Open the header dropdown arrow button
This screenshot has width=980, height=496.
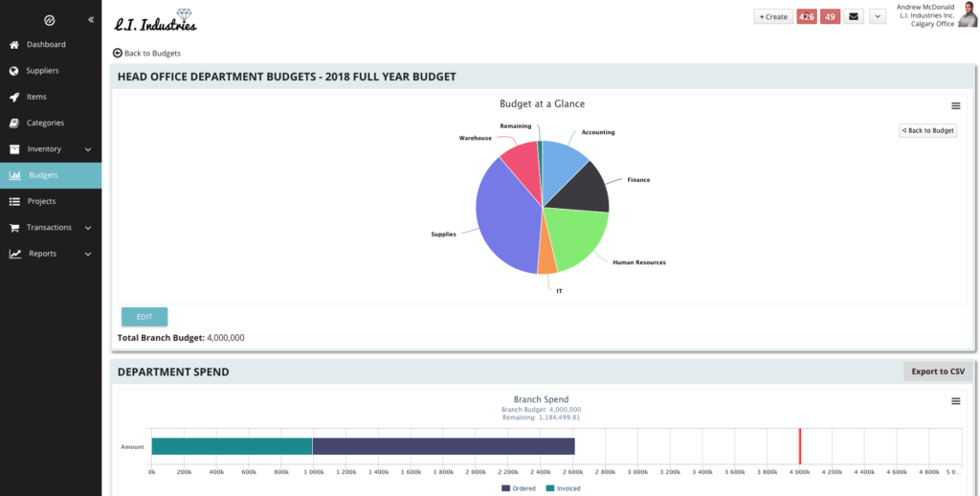878,17
